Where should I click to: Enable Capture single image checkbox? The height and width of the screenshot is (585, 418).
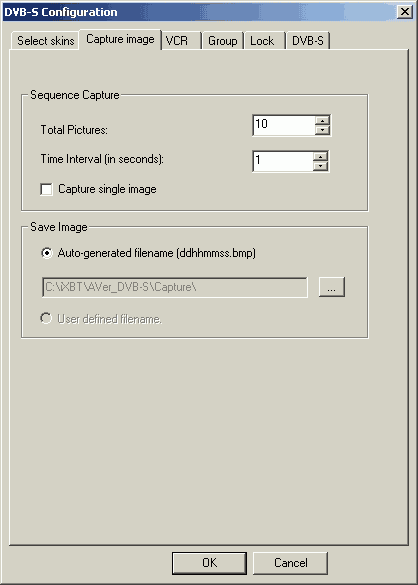click(46, 189)
